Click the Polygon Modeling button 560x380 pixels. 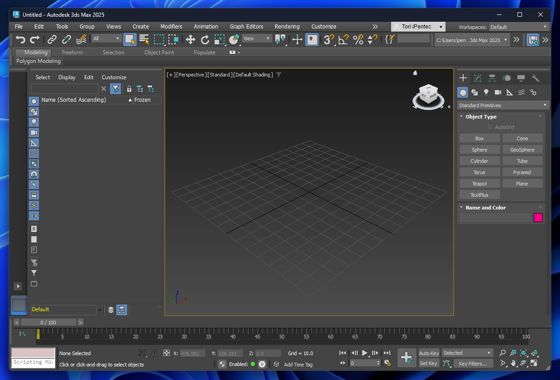point(38,61)
